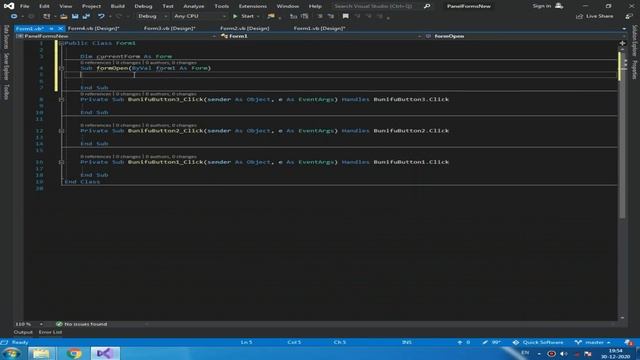
Task: Click the Undo toolbar icon
Action: tap(101, 16)
